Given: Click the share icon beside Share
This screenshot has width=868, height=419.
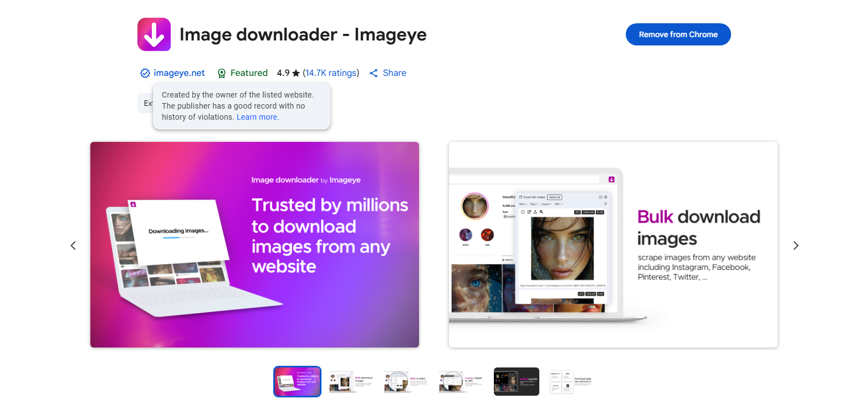Looking at the screenshot, I should (374, 73).
